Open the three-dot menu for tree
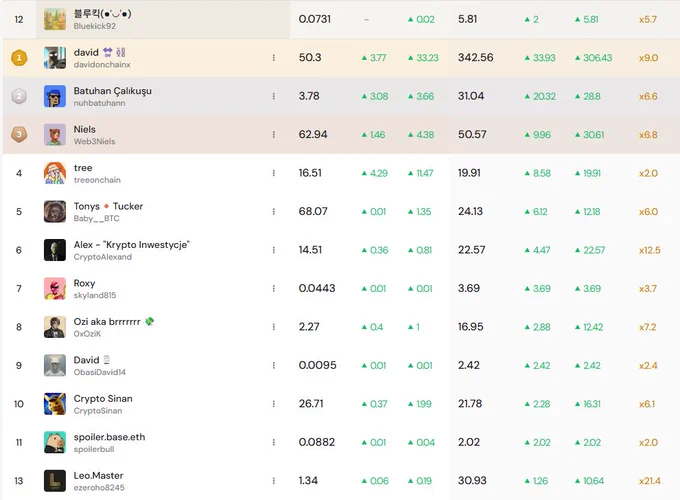Viewport: 680px width, 500px height. (x=274, y=173)
